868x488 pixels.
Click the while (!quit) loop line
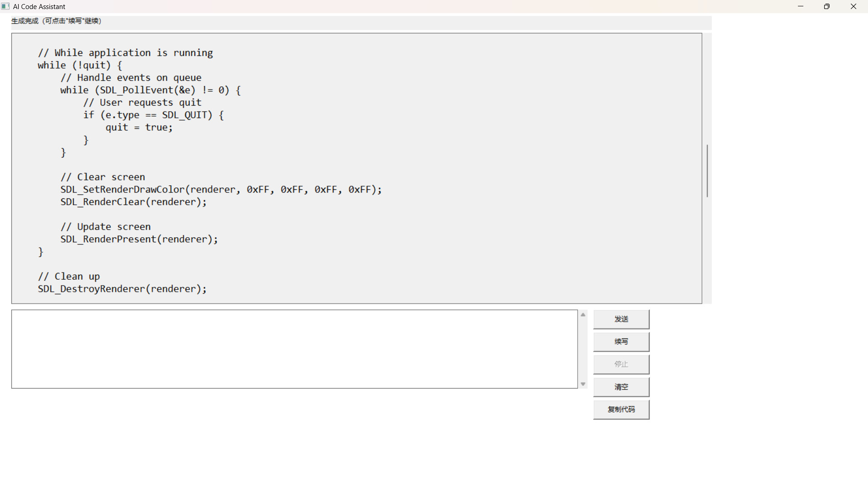pyautogui.click(x=79, y=65)
